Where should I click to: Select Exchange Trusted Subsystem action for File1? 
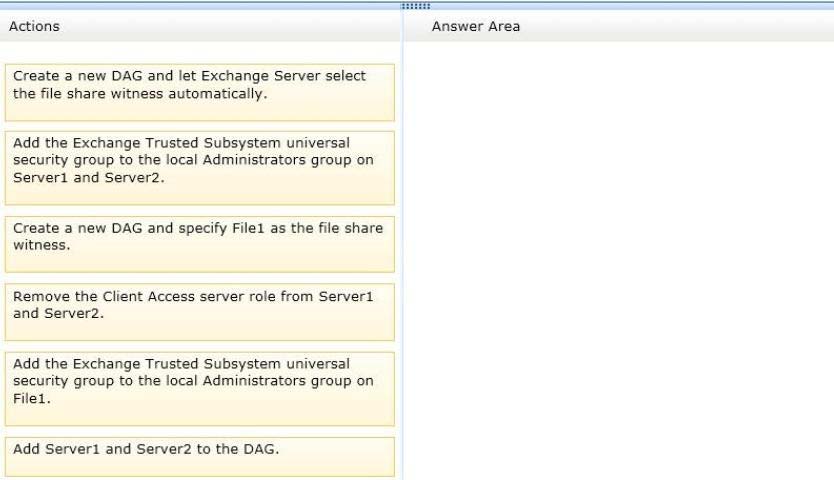(x=200, y=388)
